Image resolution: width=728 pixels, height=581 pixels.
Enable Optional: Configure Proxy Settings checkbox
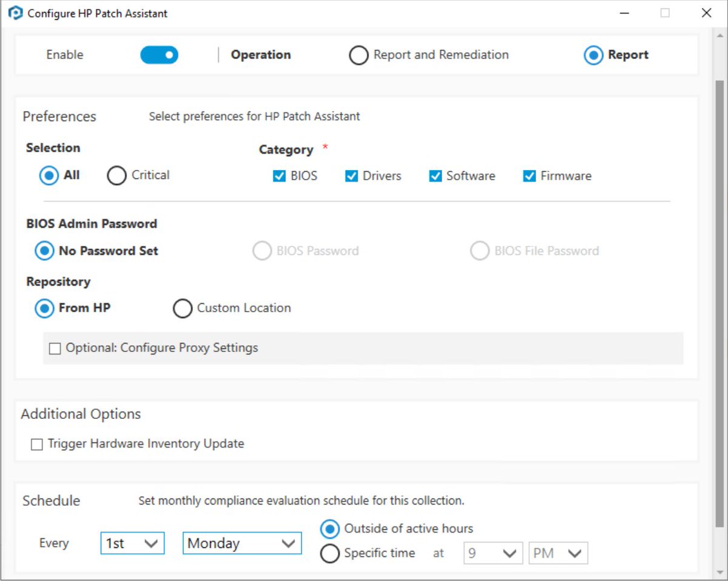55,348
